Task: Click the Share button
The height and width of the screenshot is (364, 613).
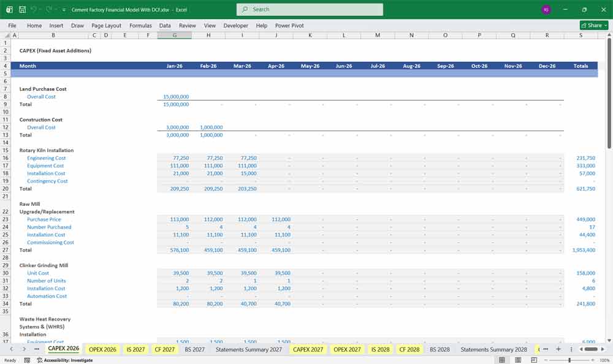Action: pyautogui.click(x=590, y=25)
